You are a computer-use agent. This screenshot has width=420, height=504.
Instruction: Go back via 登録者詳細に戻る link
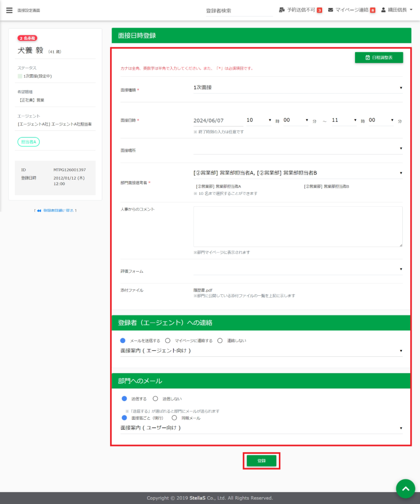click(x=56, y=210)
